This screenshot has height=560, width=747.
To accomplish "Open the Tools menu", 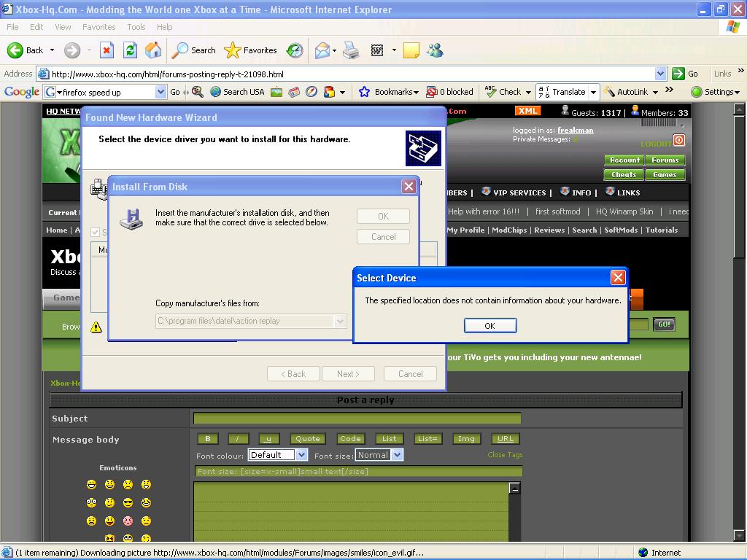I will tap(136, 27).
